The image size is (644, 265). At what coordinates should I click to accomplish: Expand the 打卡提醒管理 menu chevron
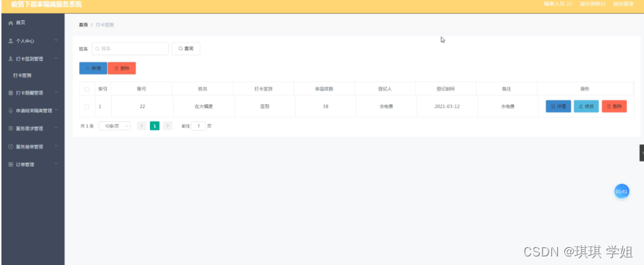tap(56, 93)
